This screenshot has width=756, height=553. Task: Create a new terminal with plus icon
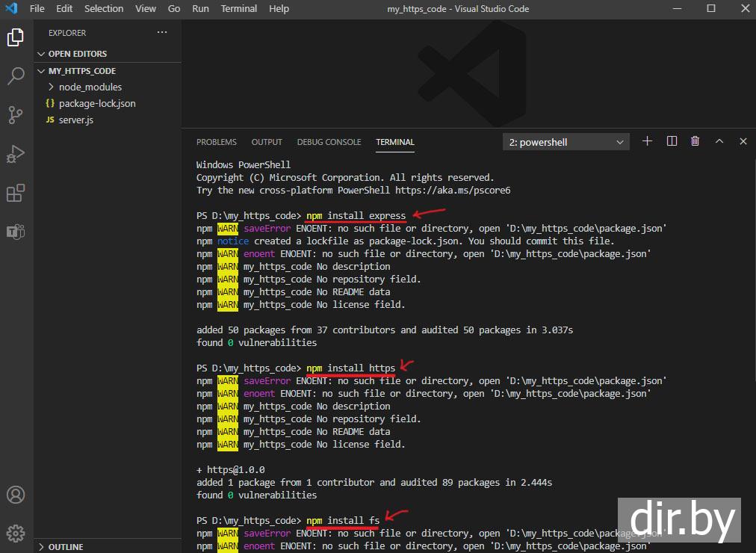[x=648, y=141]
